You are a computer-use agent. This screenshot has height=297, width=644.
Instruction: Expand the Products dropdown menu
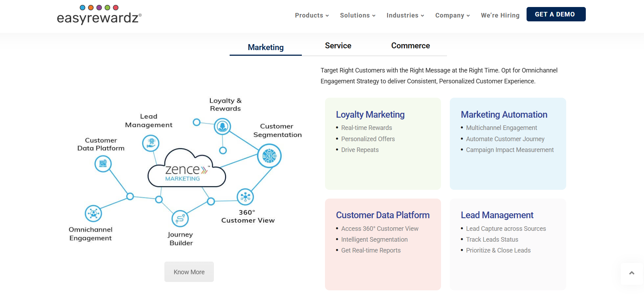click(312, 15)
